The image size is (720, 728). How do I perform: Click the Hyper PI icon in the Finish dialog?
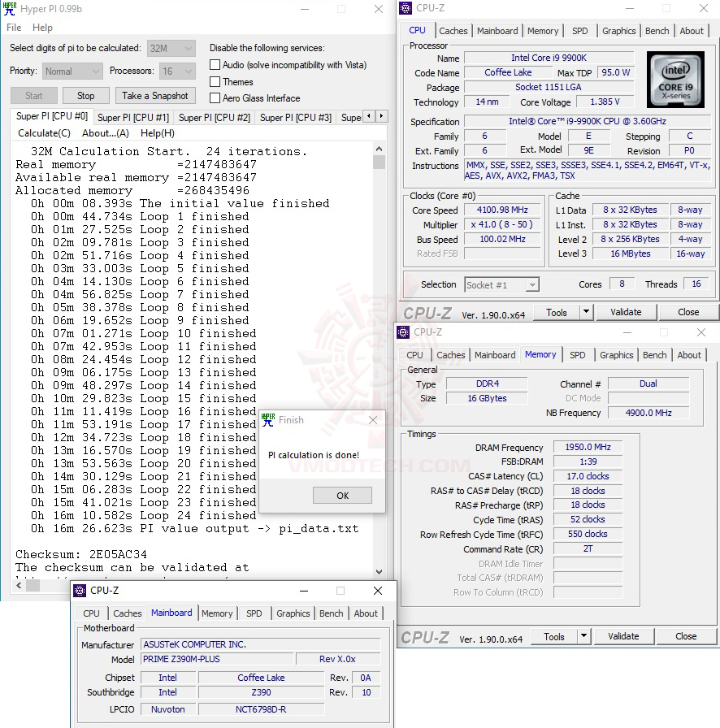tap(268, 420)
